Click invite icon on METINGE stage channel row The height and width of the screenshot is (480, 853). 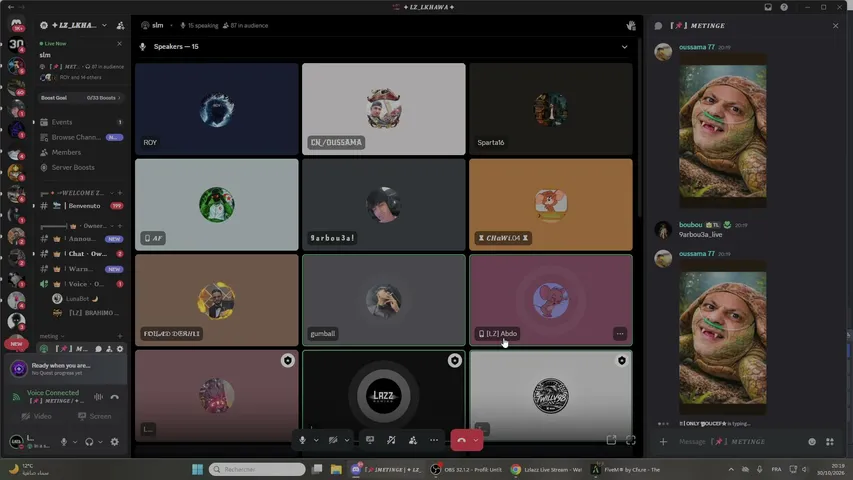click(x=109, y=349)
